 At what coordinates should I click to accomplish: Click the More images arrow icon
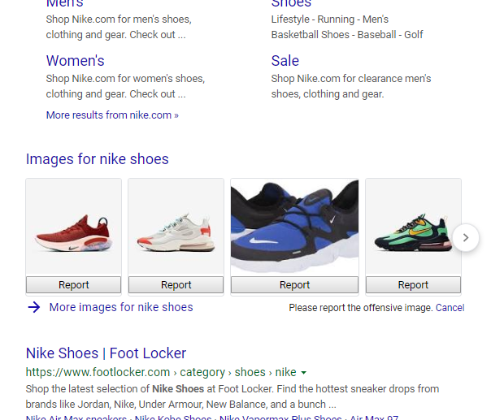point(34,307)
